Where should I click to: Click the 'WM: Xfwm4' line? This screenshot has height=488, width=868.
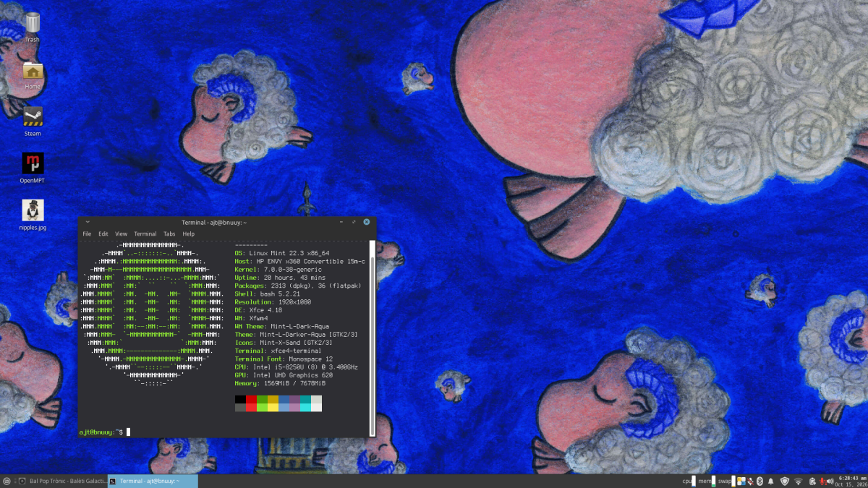(251, 317)
